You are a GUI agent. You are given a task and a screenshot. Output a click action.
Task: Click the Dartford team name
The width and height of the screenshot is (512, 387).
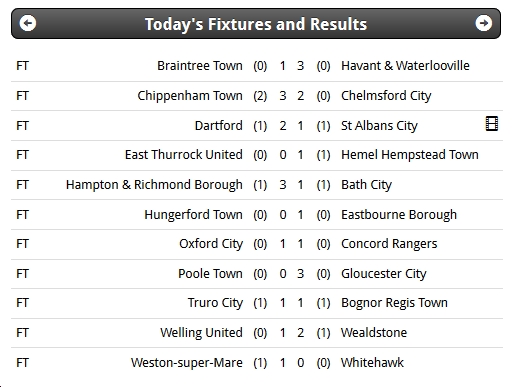(219, 126)
